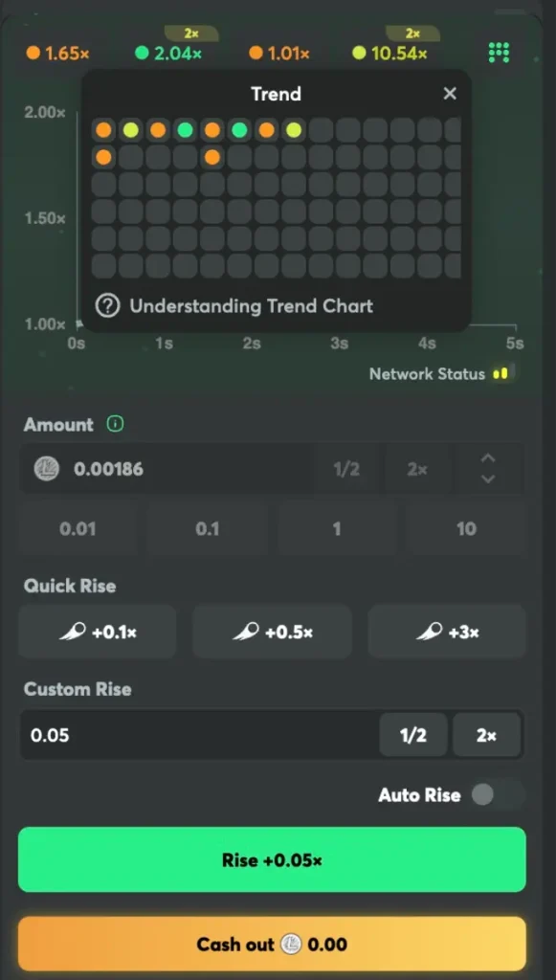Close the Trend popup

coord(450,94)
